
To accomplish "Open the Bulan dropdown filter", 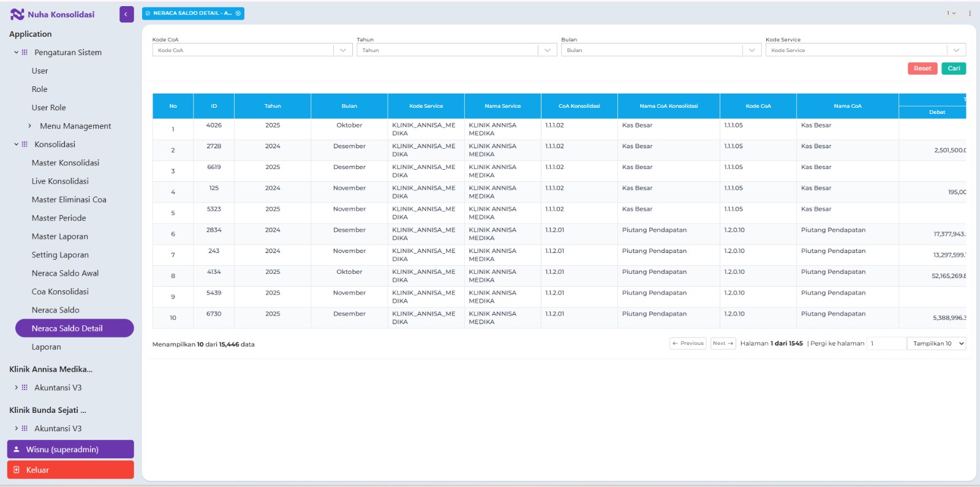I will coord(661,50).
